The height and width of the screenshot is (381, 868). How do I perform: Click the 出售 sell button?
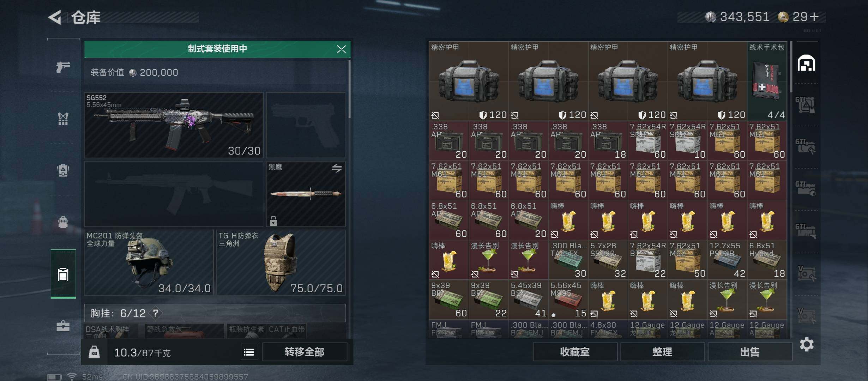(x=750, y=352)
